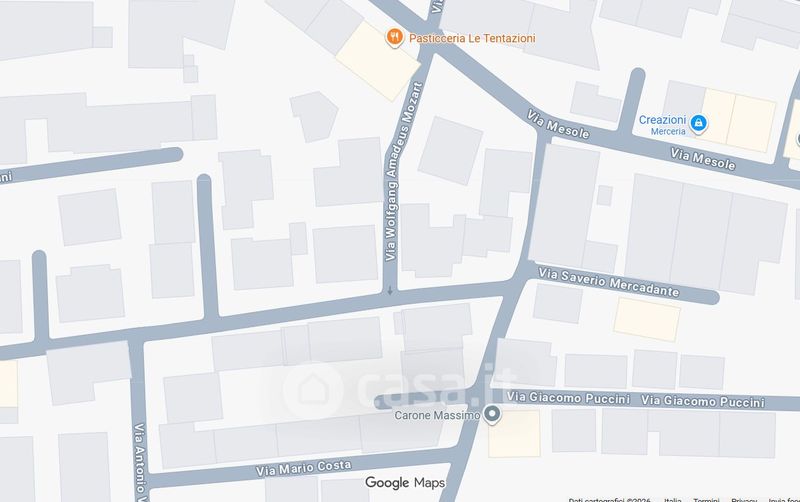This screenshot has height=502, width=800.
Task: Click the Pasticceria Le Tentazioni restaurant pin
Action: point(394,37)
